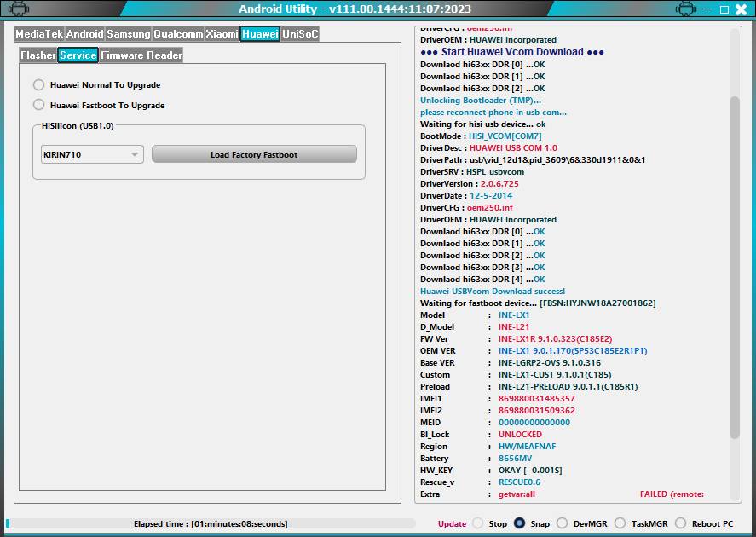Viewport: 756px width, 537px height.
Task: Click Unlocking Bootloader (TMP)... line
Action: tap(481, 101)
